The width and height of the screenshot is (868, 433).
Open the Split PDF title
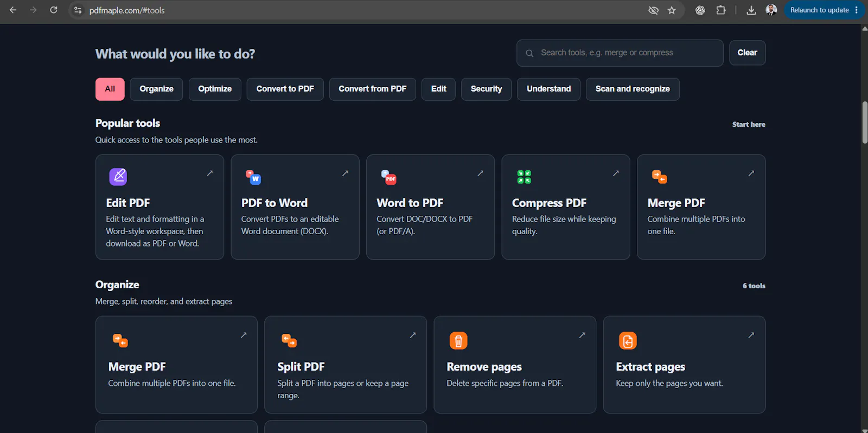click(301, 367)
